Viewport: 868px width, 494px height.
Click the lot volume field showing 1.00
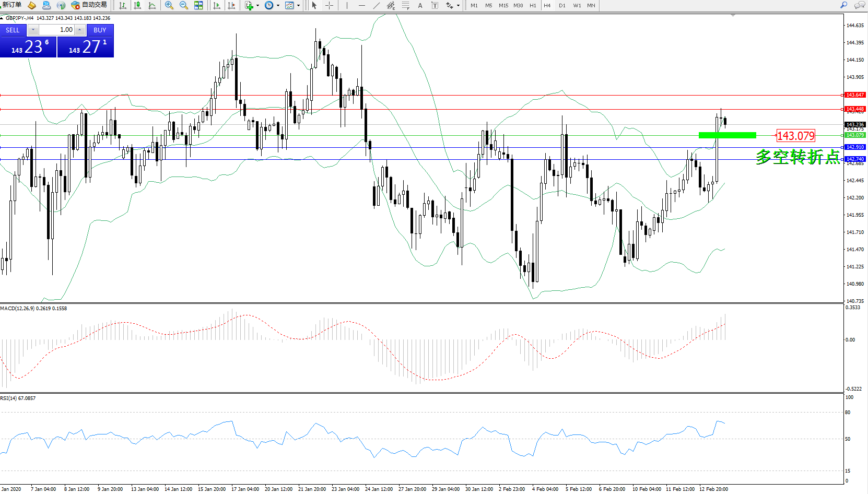[x=57, y=30]
